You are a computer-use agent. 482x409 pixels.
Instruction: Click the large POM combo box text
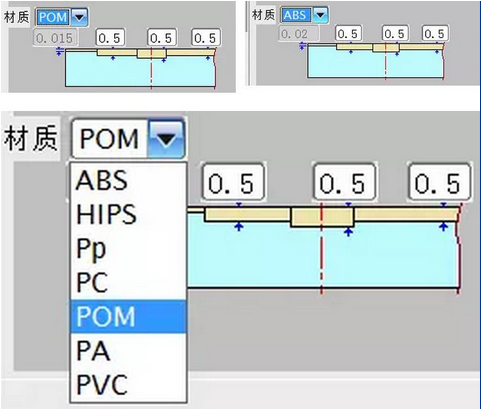coord(110,139)
